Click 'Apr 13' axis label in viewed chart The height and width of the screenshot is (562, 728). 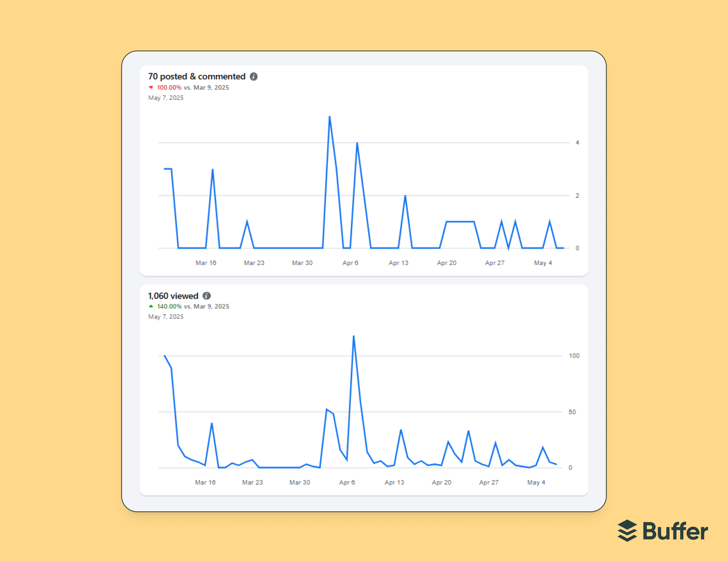coord(394,482)
